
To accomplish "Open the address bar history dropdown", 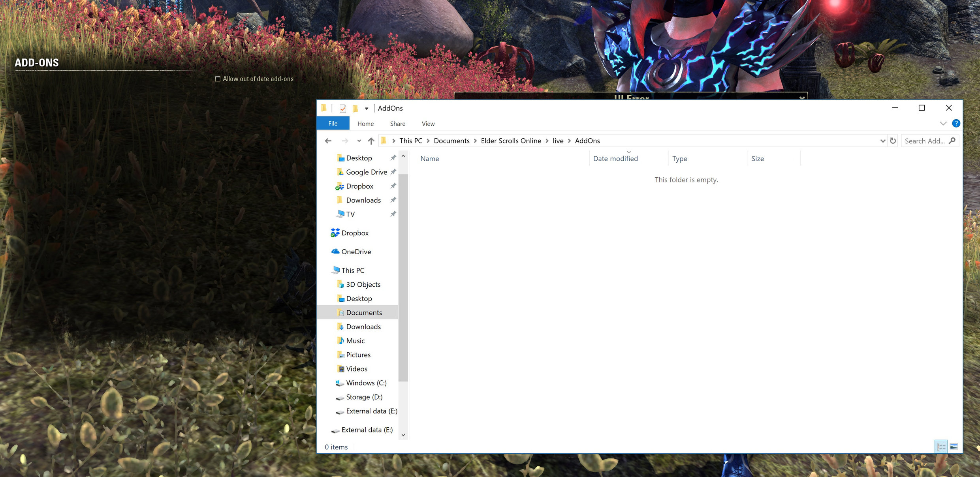I will click(x=882, y=141).
